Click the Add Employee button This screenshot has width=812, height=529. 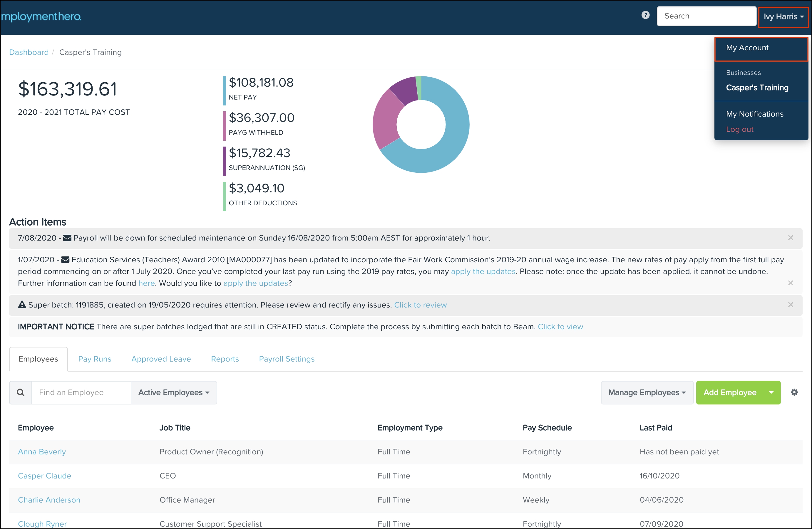pyautogui.click(x=730, y=393)
